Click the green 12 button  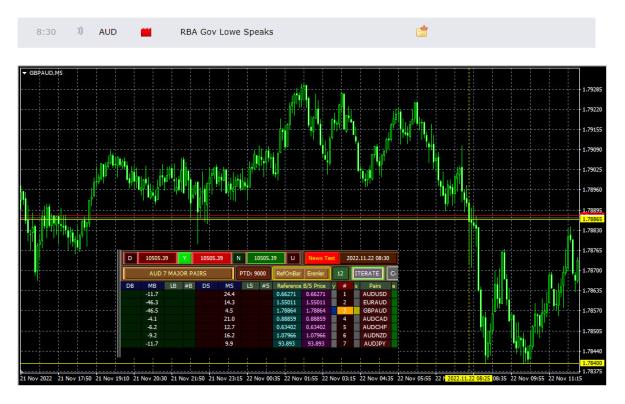point(340,274)
